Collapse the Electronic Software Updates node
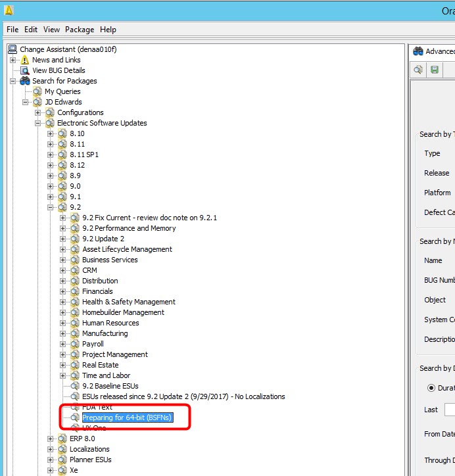This screenshot has width=455, height=476. 37,123
